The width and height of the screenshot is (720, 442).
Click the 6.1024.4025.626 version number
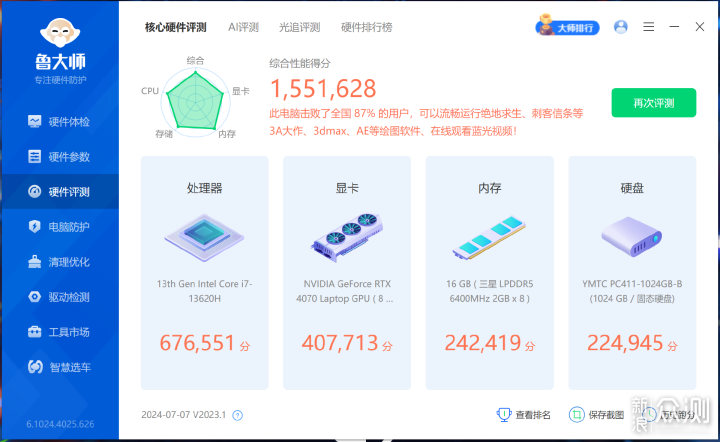tap(60, 424)
